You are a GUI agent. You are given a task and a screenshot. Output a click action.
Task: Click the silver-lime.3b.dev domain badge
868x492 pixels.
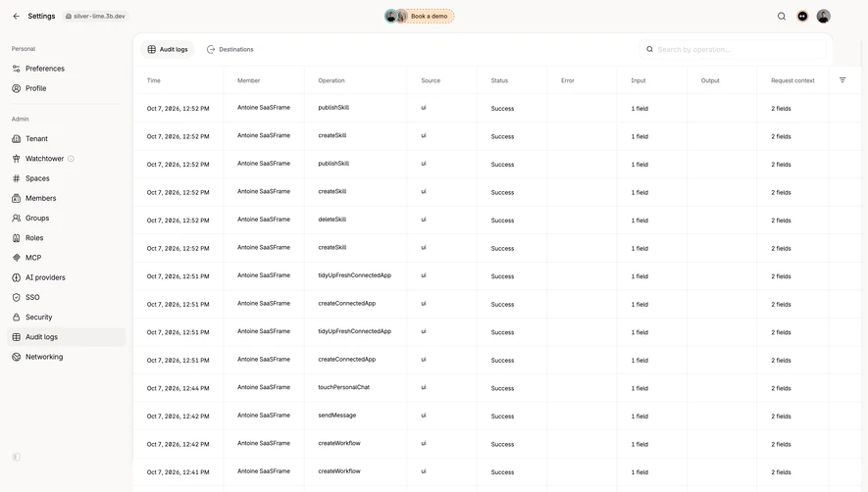coord(95,16)
